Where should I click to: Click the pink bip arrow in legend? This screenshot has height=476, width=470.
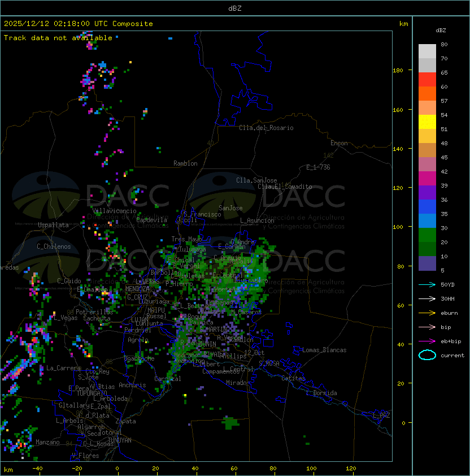click(x=427, y=327)
